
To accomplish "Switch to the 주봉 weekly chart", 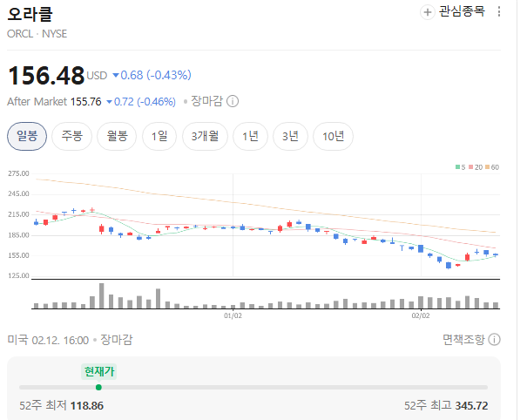I will click(x=72, y=136).
